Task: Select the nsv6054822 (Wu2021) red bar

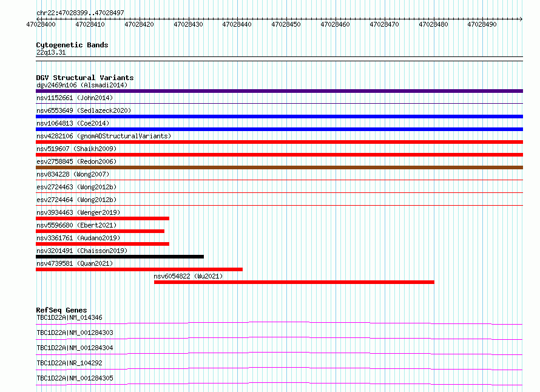Action: tap(294, 282)
